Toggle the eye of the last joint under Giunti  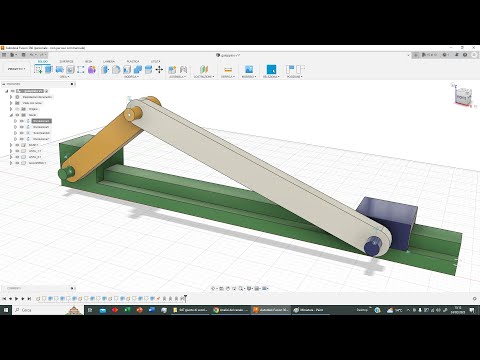[x=22, y=139]
